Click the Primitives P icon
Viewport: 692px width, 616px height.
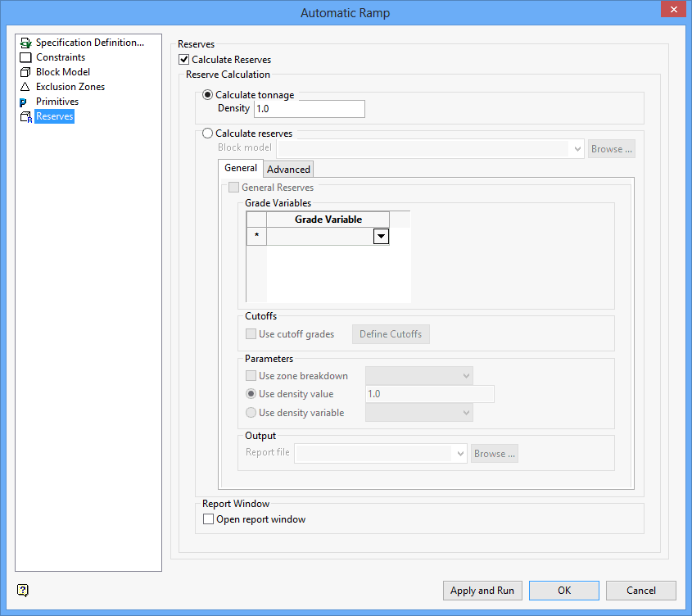[23, 102]
